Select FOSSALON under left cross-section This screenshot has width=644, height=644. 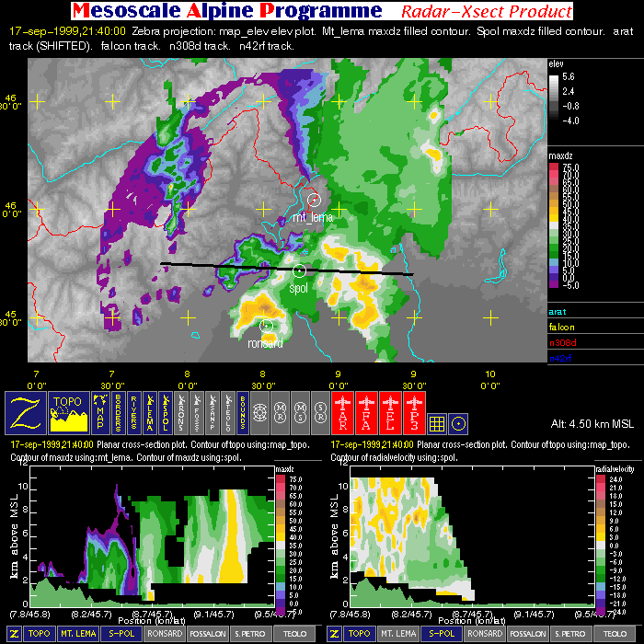click(x=208, y=634)
